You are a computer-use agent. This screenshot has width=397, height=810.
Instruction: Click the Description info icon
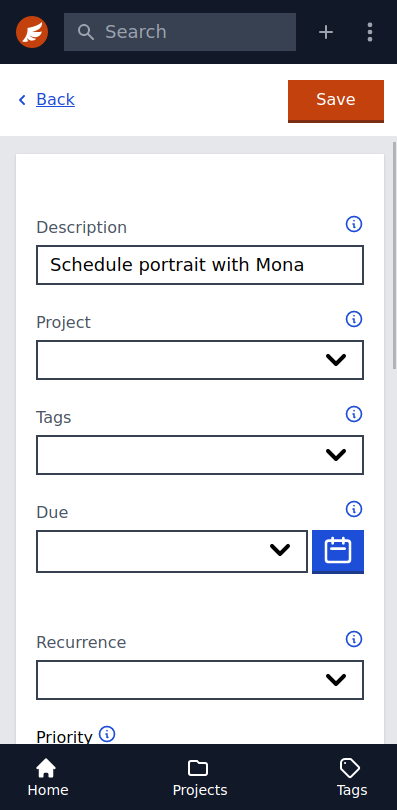354,224
